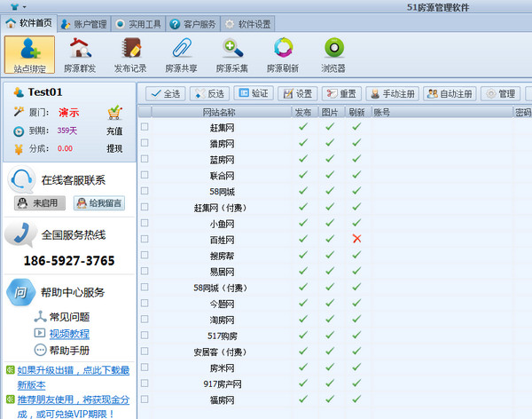Open 房源采集 listing collection tool
Image resolution: width=532 pixels, height=419 pixels.
tap(232, 54)
